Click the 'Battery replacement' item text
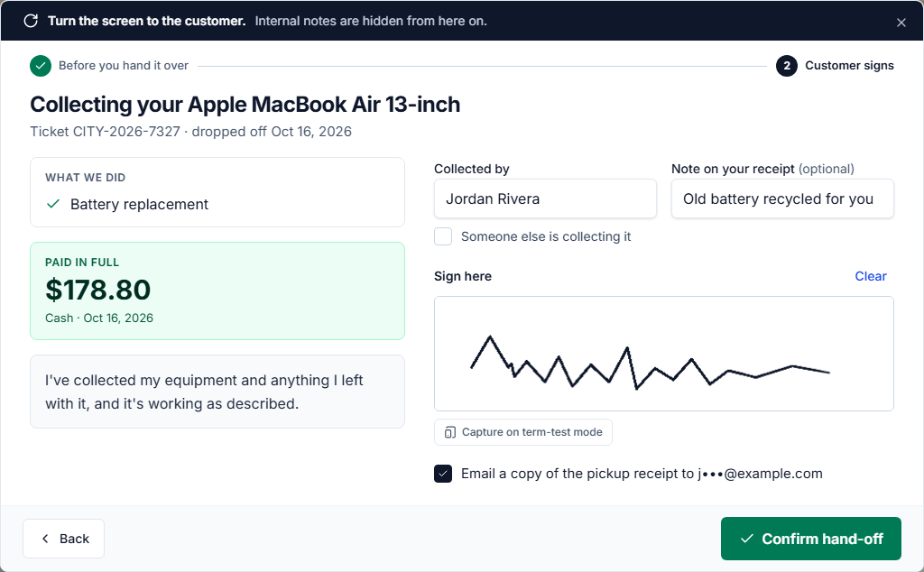924x572 pixels. 139,205
